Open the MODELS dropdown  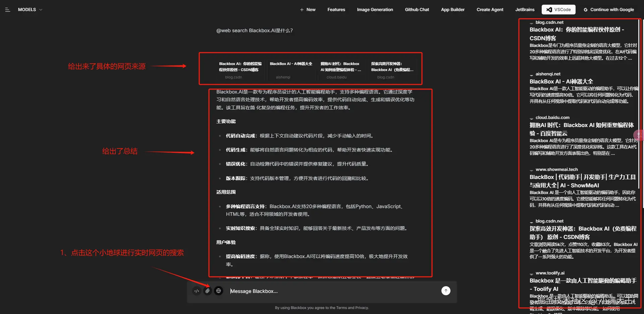click(30, 10)
